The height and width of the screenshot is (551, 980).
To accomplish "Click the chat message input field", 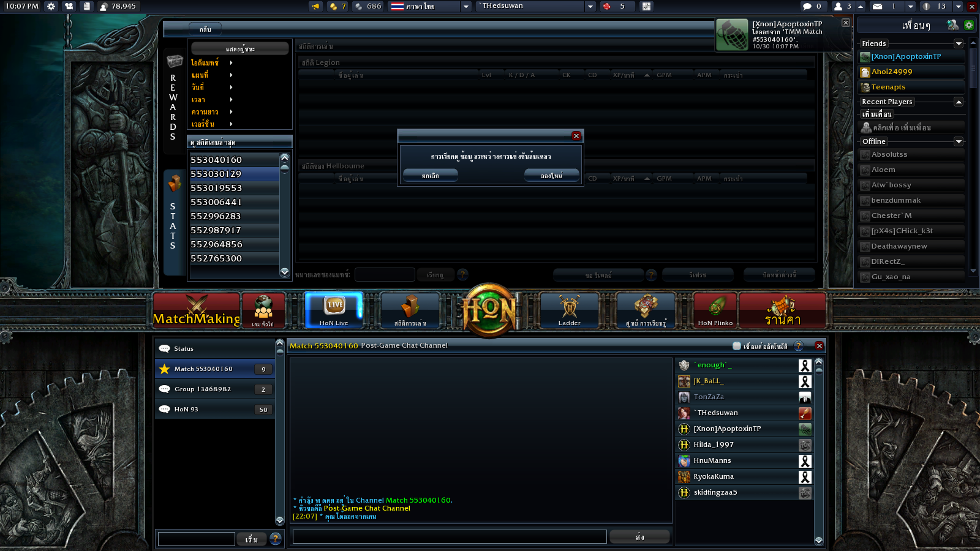I will (x=450, y=537).
